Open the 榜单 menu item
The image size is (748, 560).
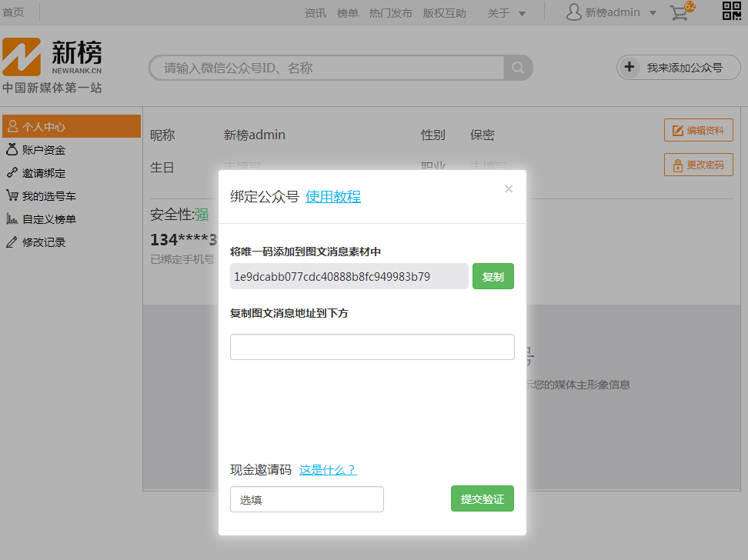[347, 13]
